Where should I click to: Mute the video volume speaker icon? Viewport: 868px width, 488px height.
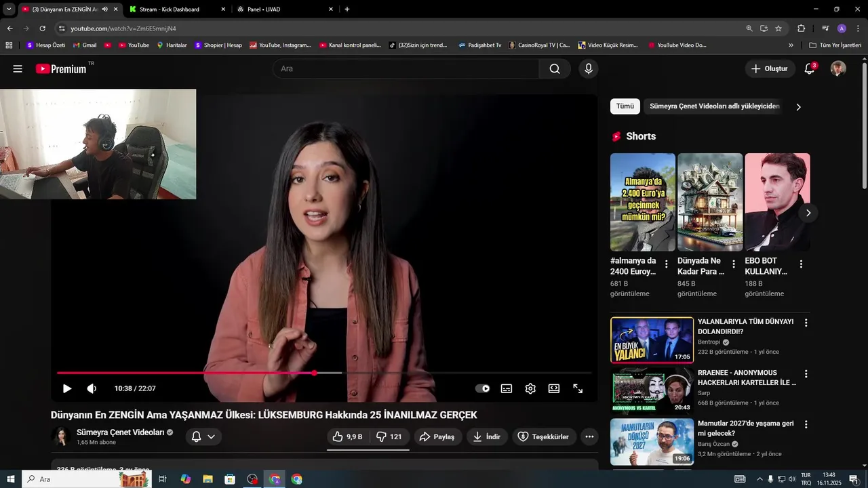92,388
